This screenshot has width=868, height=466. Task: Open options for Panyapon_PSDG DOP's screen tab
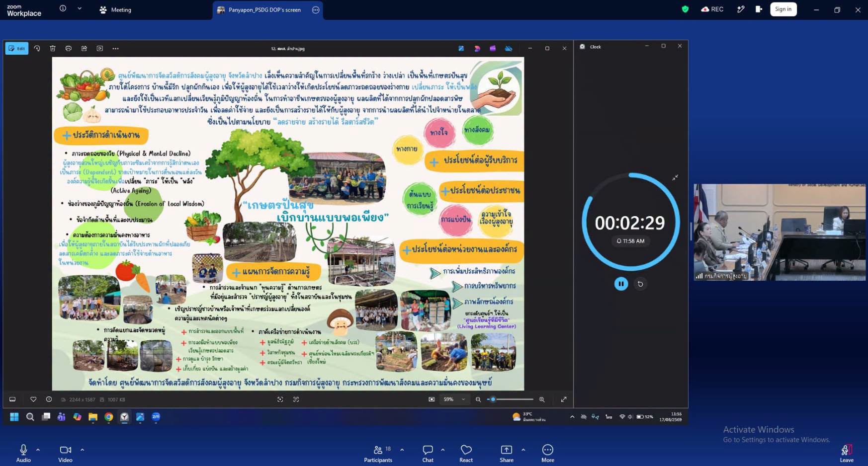tap(316, 10)
